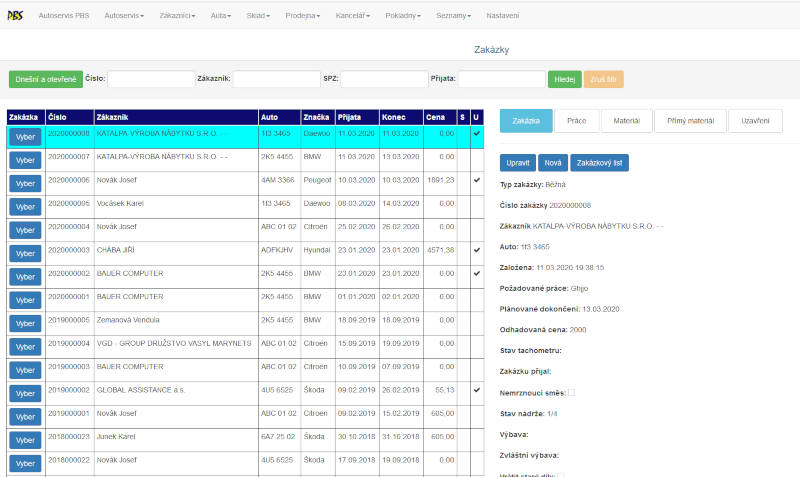
Task: Click the green Hledej search button
Action: click(565, 79)
